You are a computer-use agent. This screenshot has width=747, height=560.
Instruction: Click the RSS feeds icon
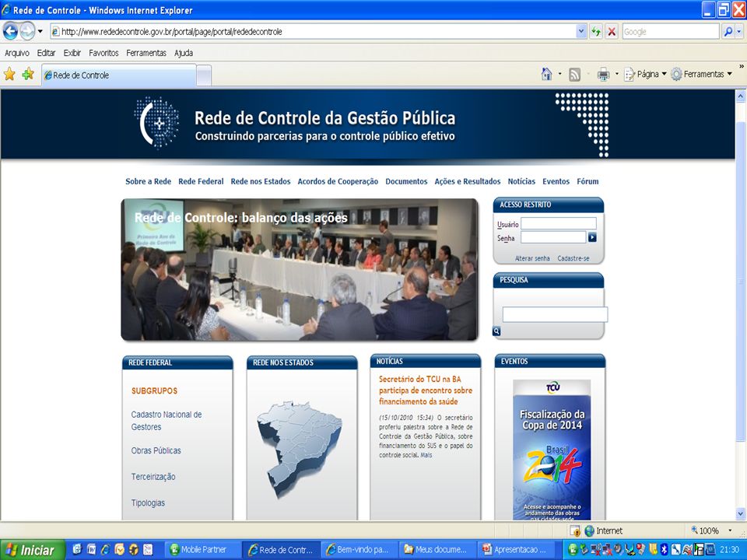pos(574,75)
